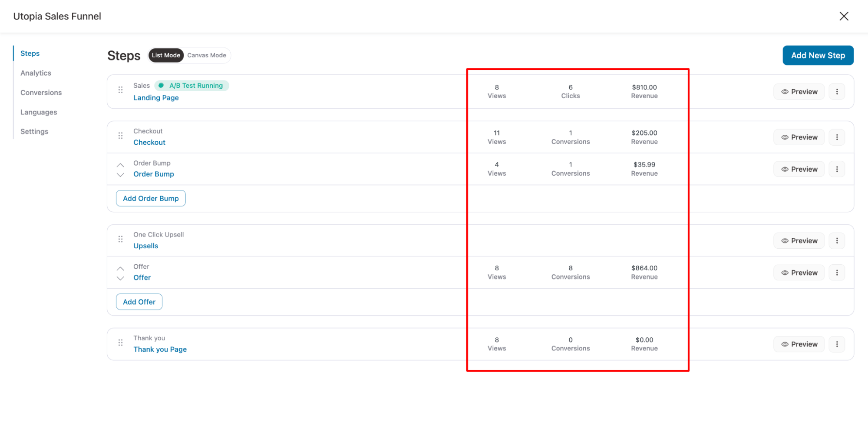Open more options menu for Order Bump
This screenshot has width=868, height=426.
[837, 169]
